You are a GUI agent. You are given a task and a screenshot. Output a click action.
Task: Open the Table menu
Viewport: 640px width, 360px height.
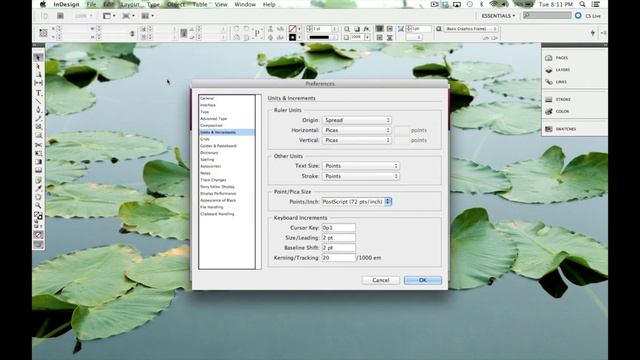tap(200, 4)
